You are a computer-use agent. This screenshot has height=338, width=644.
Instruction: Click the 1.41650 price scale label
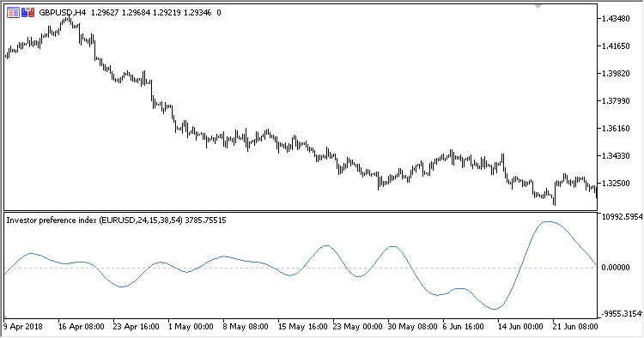[616, 46]
